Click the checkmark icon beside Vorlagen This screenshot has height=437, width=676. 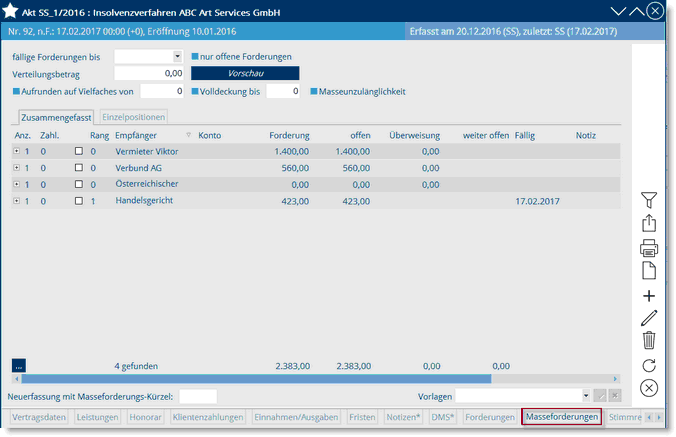(x=600, y=396)
